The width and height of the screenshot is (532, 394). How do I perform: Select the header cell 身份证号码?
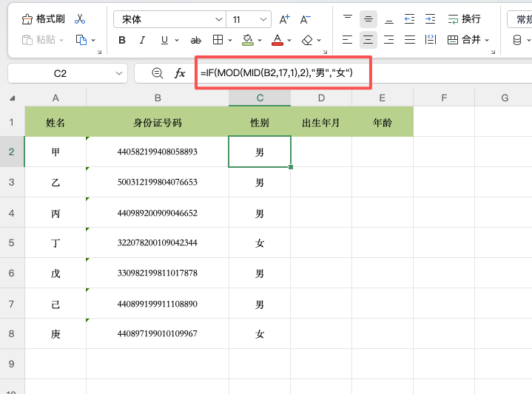click(x=158, y=122)
